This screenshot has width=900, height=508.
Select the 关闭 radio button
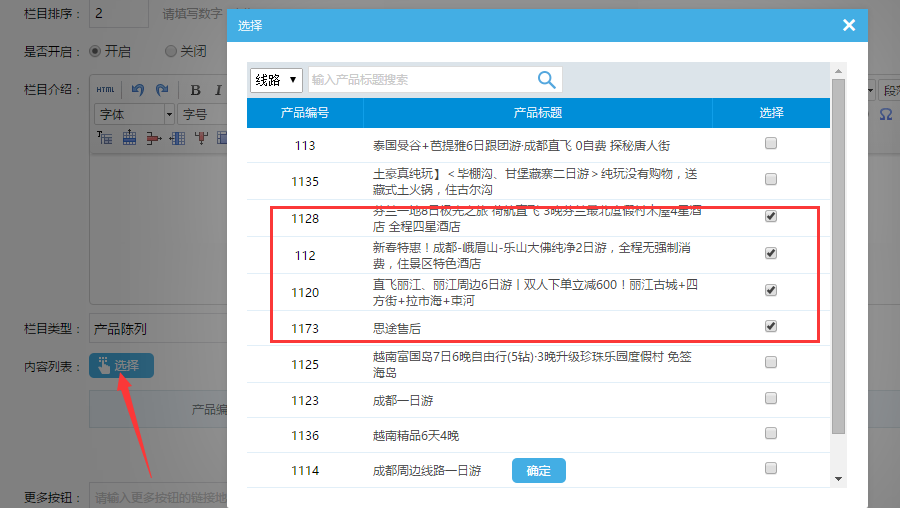[171, 51]
